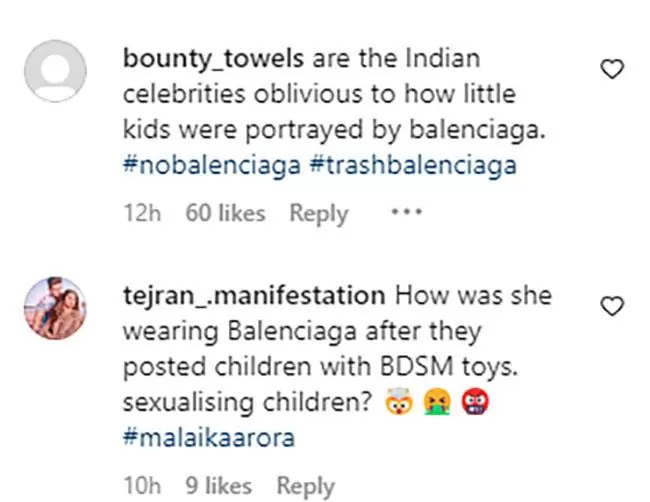This screenshot has width=650, height=502.
Task: Click the 10h timestamp
Action: click(x=142, y=485)
